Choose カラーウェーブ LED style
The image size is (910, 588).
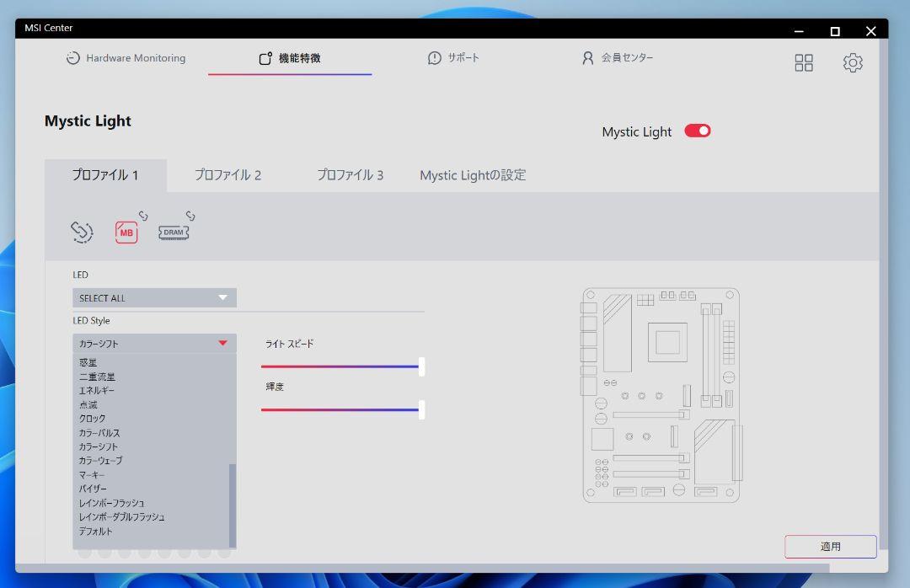(100, 461)
